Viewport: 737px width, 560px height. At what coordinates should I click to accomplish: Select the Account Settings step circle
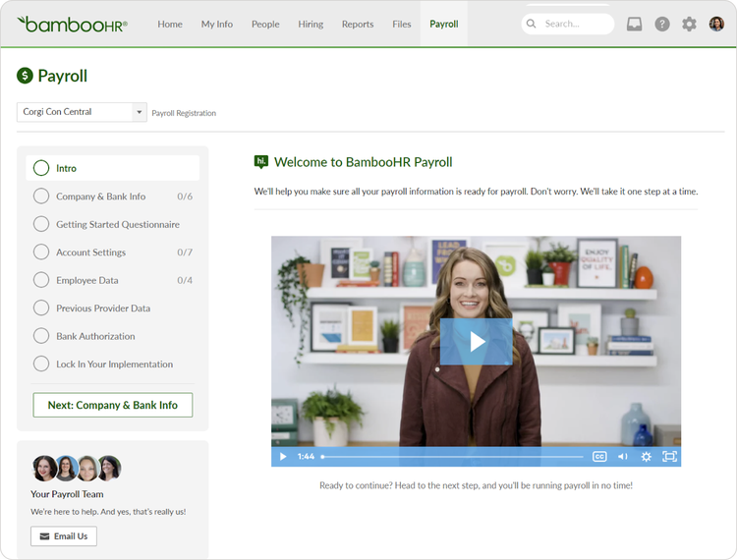[x=41, y=252]
